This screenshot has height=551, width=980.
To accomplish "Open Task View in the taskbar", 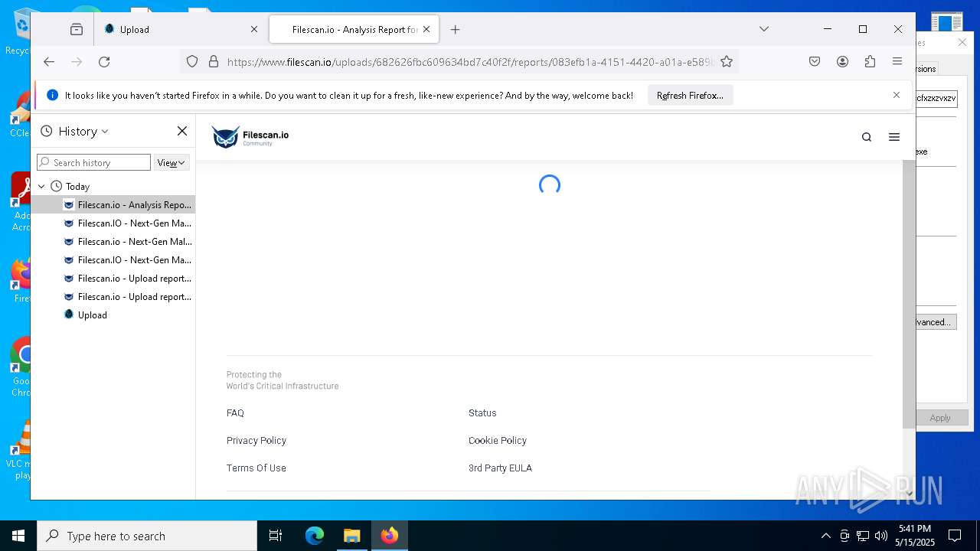I will tap(276, 536).
